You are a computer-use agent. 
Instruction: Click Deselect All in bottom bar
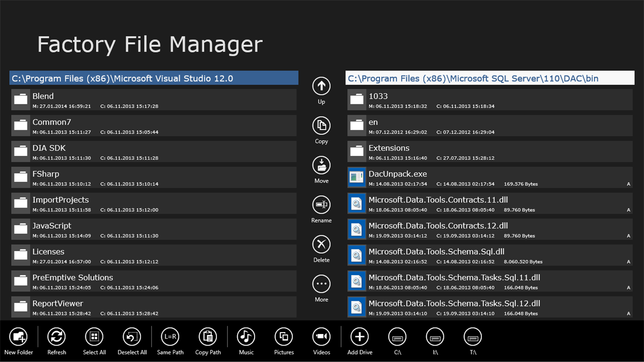(132, 337)
